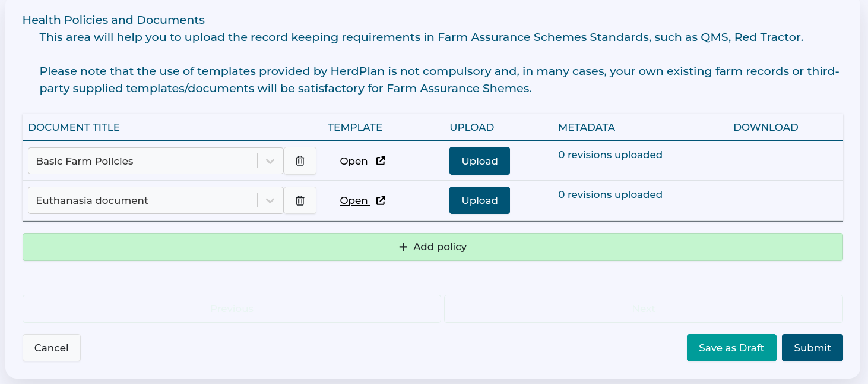This screenshot has height=384, width=868.
Task: Upload a file for Basic Farm Policies
Action: (479, 161)
